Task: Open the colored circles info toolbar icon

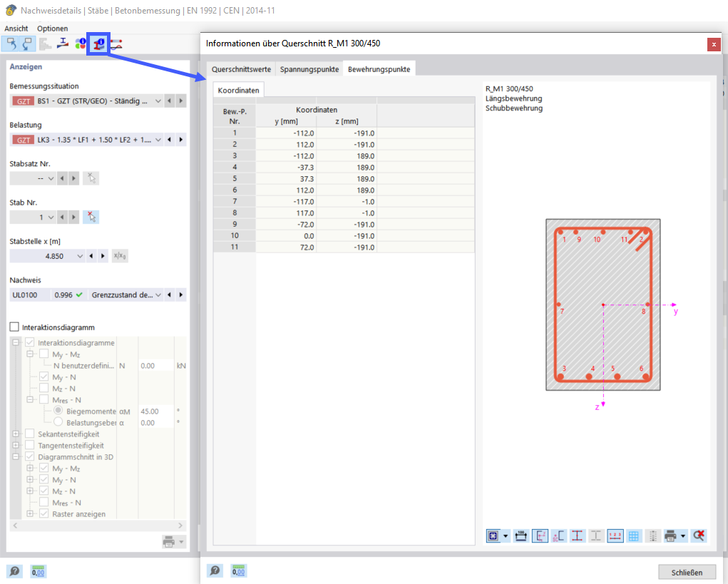Action: (x=81, y=44)
